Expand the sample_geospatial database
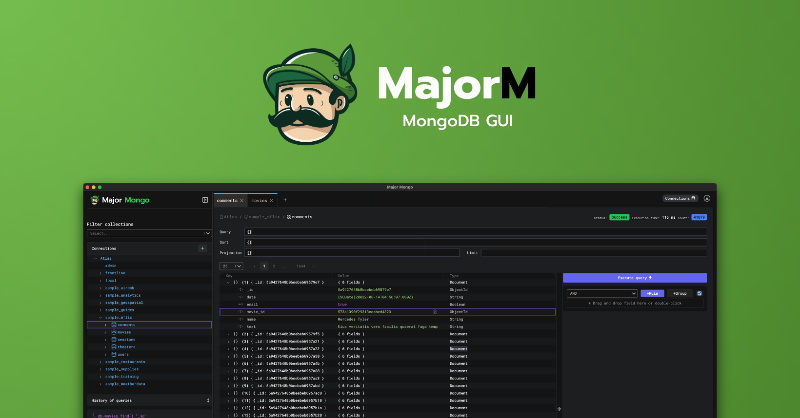This screenshot has height=418, width=800. tap(101, 303)
